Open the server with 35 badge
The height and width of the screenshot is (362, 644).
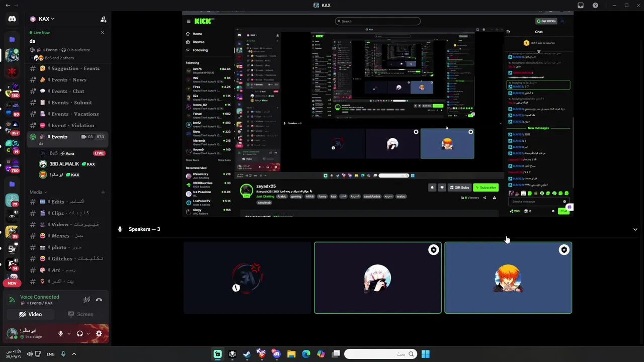pyautogui.click(x=12, y=232)
